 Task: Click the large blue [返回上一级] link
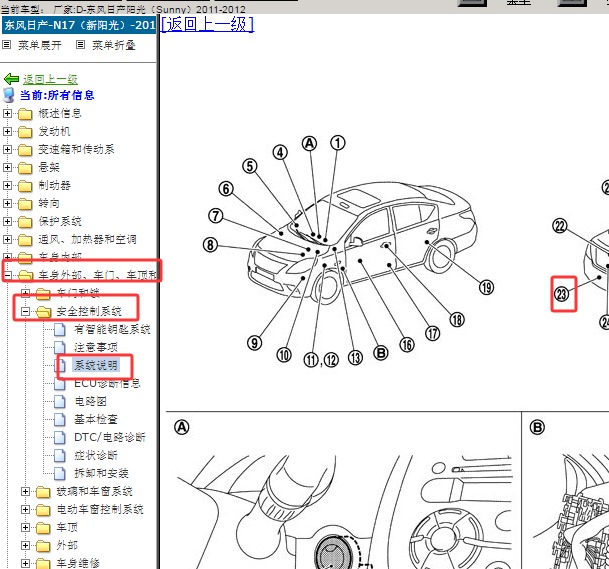click(x=207, y=24)
